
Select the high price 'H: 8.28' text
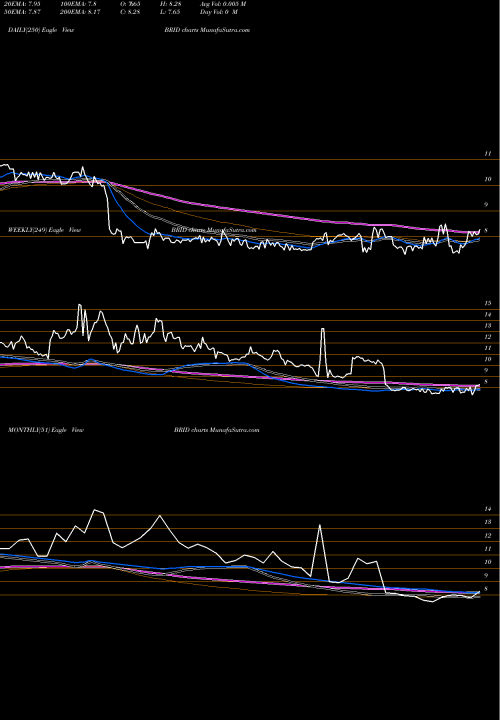(170, 4)
